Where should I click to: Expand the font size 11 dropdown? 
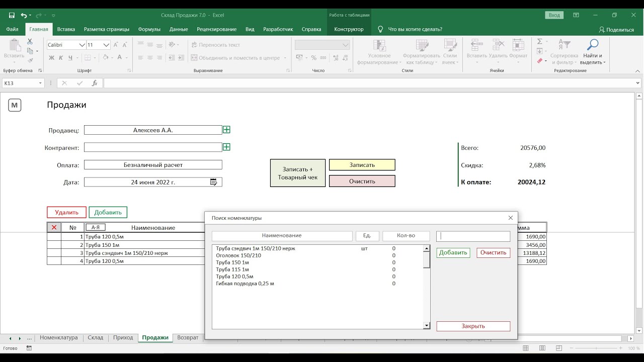(106, 45)
